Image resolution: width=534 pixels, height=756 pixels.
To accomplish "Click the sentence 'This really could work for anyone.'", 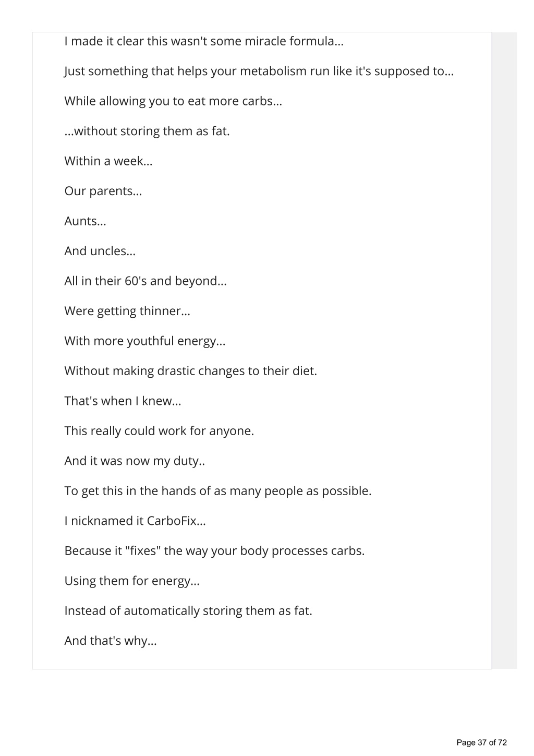I will (x=159, y=431).
